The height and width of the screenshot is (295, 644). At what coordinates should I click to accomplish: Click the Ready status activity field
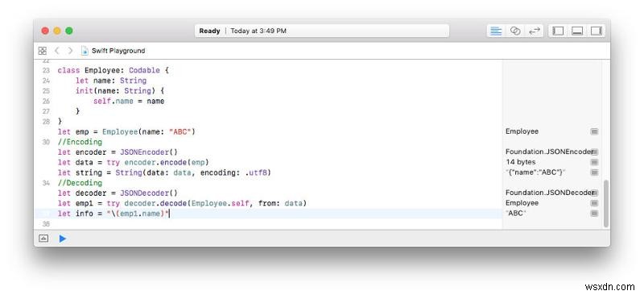pyautogui.click(x=322, y=31)
